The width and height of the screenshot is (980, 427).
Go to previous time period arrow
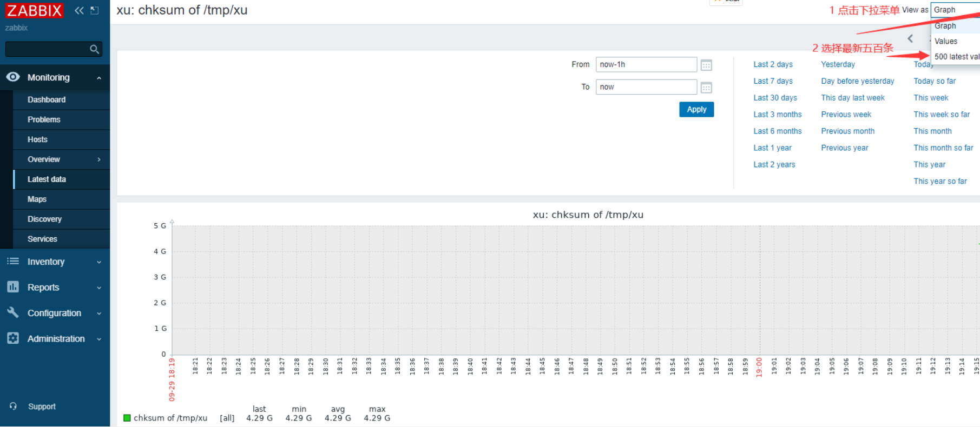tap(910, 38)
